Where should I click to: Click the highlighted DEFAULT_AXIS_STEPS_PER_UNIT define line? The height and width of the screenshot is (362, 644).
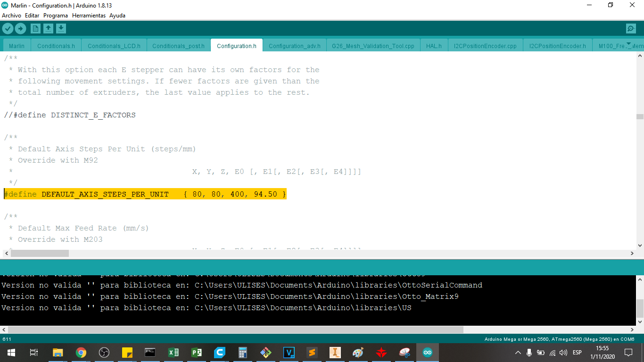[x=145, y=194]
